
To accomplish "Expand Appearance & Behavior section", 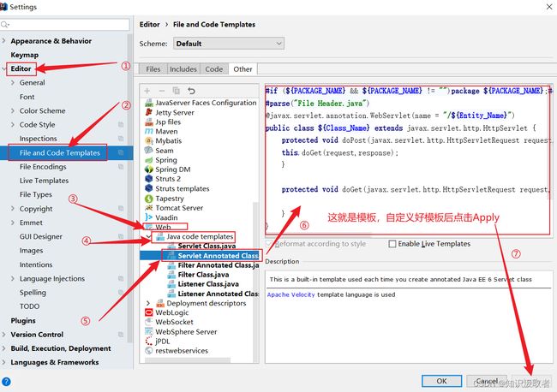I will [x=4, y=41].
